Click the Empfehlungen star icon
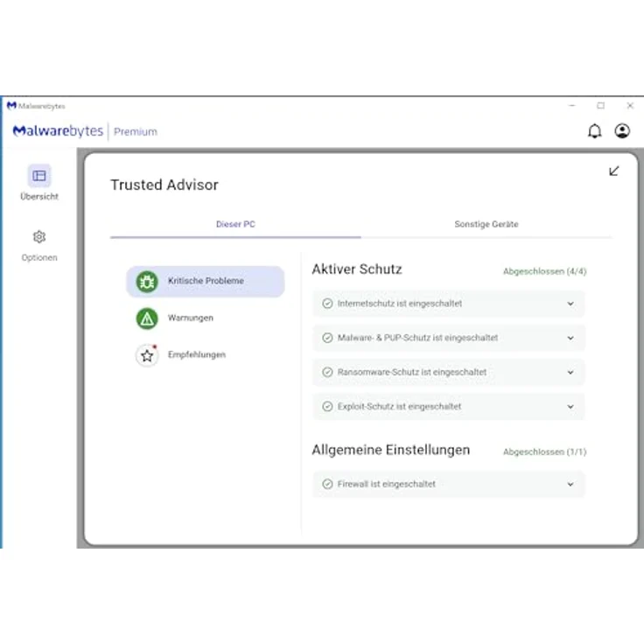 tap(147, 355)
